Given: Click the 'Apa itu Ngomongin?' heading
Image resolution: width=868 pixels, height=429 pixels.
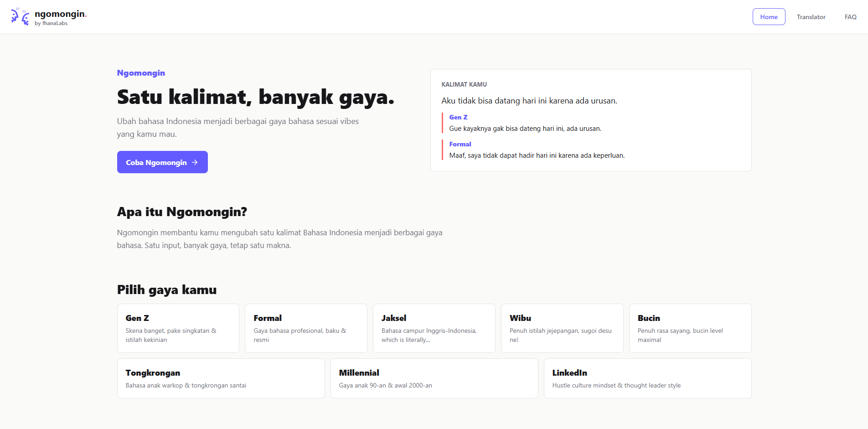Looking at the screenshot, I should (182, 212).
